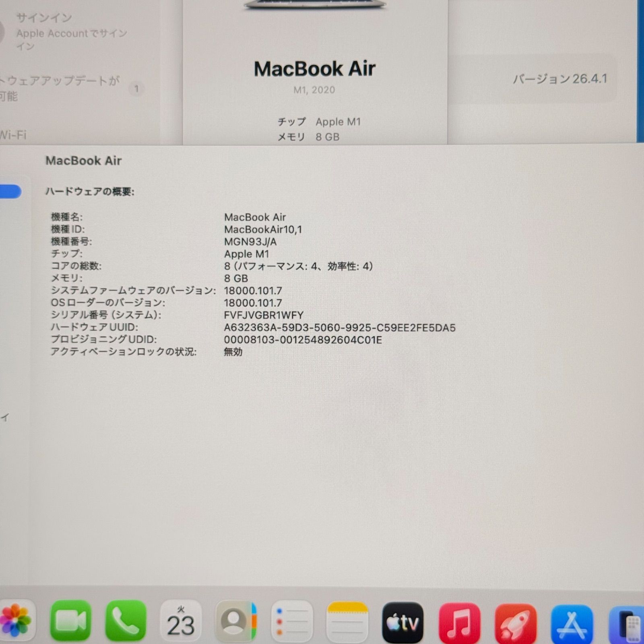644x644 pixels.
Task: Select serial number FVFJVGBR1WFY
Action: tap(264, 315)
